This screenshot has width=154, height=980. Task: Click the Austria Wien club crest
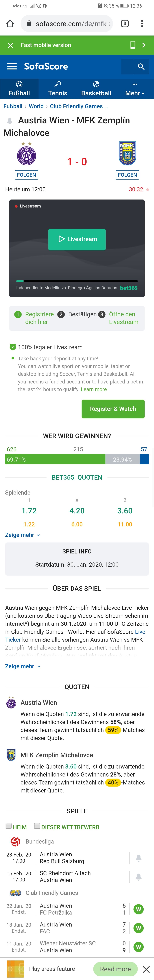(x=27, y=154)
